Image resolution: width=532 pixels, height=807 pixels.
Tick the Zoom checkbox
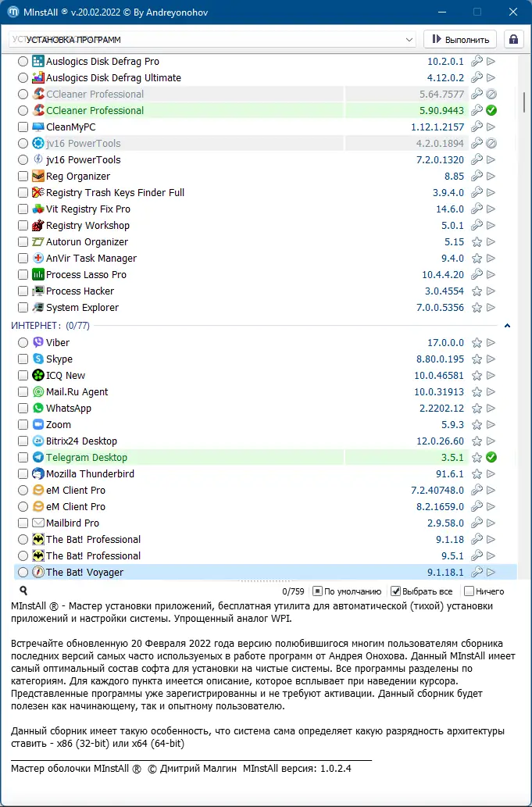tap(23, 425)
